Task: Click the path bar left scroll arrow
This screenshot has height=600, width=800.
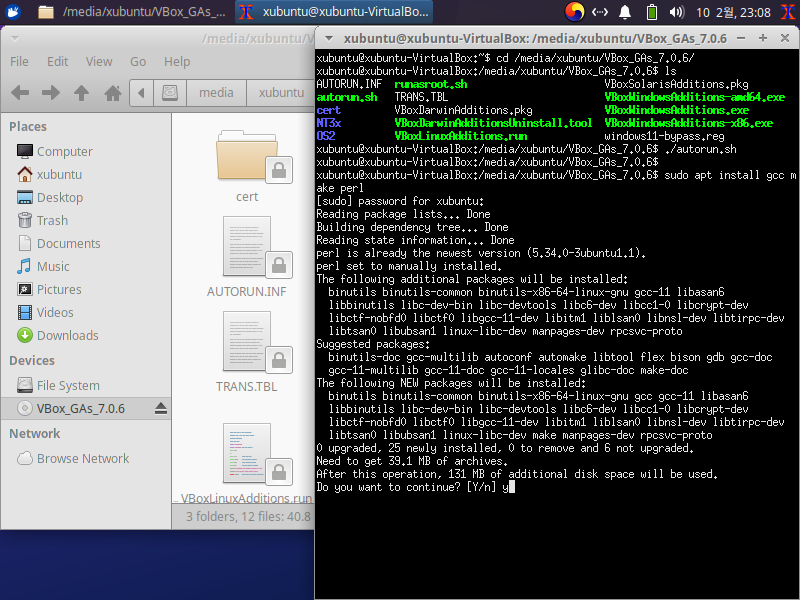Action: 141,93
